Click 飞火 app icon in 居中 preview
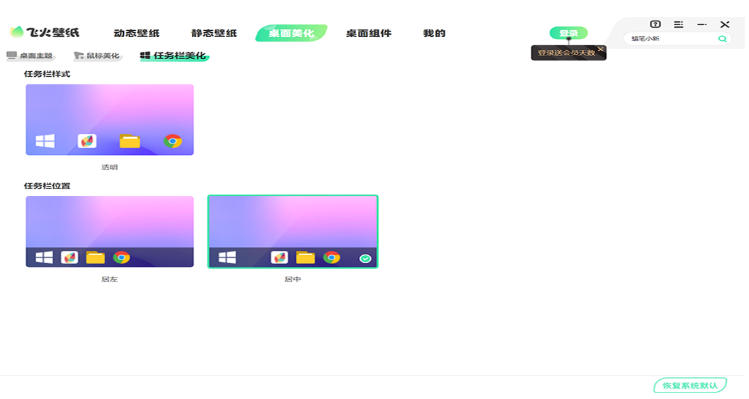Screen dimensions: 749x399 pyautogui.click(x=279, y=258)
